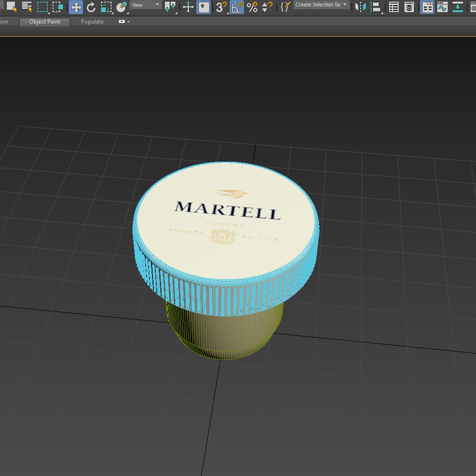
Task: Open Schematic View icon
Action: (x=457, y=7)
